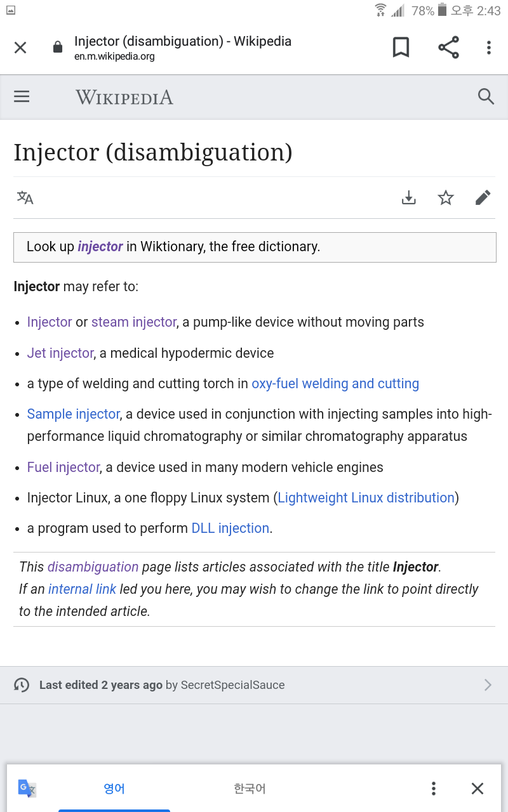Expand edit history with right chevron
This screenshot has height=812, width=508.
[x=488, y=684]
